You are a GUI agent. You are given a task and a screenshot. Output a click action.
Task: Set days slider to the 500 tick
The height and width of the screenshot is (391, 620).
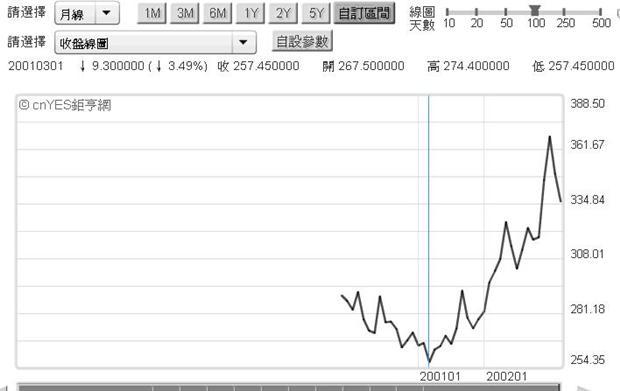tap(601, 12)
